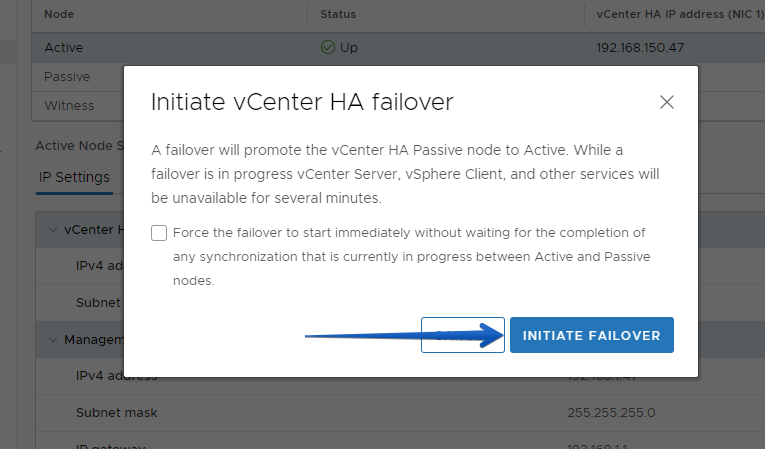
Task: Click the failover warning description text
Action: point(405,174)
